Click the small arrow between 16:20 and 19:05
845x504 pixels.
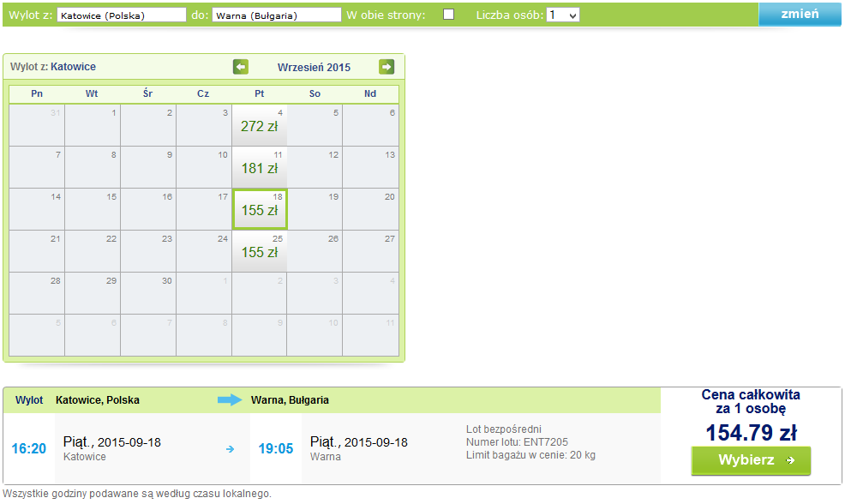(x=231, y=448)
